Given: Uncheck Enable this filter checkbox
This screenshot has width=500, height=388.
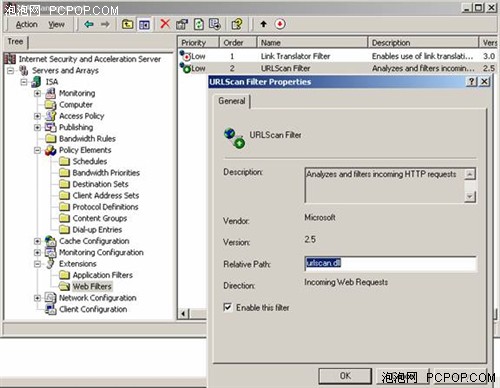Looking at the screenshot, I should point(228,307).
